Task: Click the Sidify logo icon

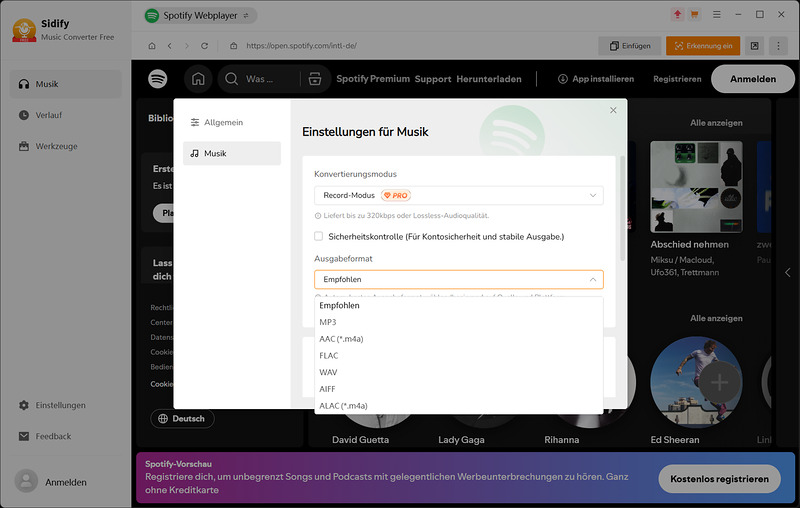Action: [24, 30]
